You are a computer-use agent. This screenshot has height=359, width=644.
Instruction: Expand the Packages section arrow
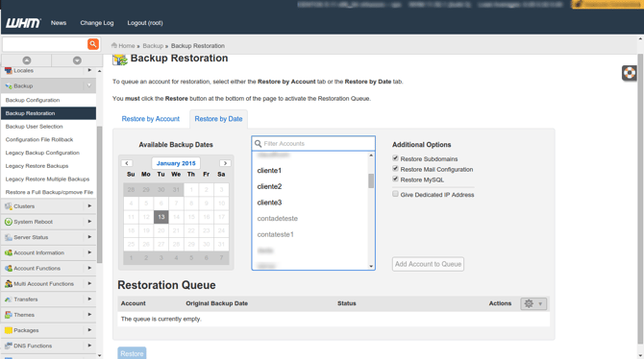(89, 330)
